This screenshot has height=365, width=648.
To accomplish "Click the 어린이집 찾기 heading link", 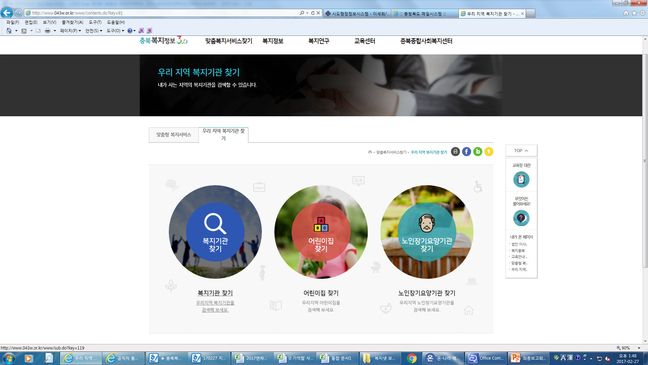I will 321,293.
